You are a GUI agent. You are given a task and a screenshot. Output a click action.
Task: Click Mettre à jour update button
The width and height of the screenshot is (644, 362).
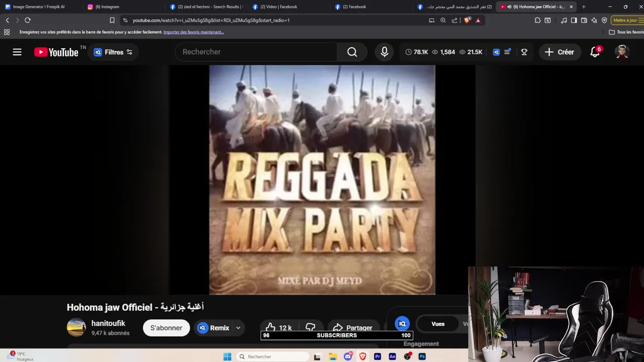627,20
